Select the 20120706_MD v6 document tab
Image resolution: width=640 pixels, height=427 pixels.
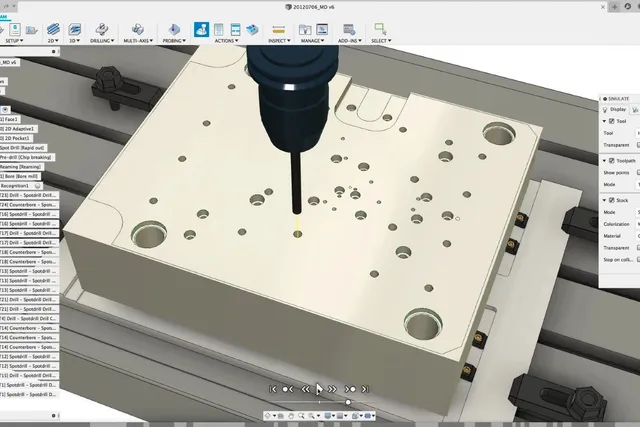click(x=310, y=7)
